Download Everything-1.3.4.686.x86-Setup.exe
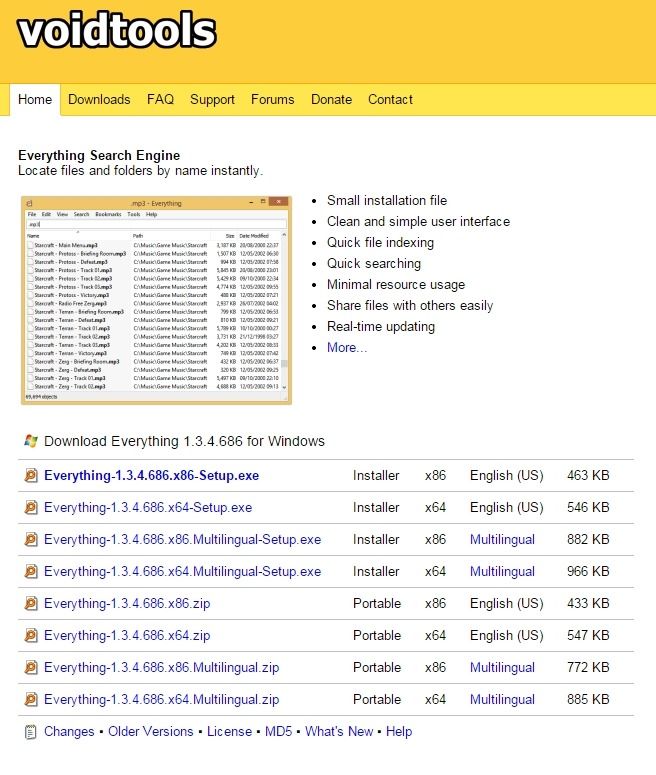 pos(151,475)
